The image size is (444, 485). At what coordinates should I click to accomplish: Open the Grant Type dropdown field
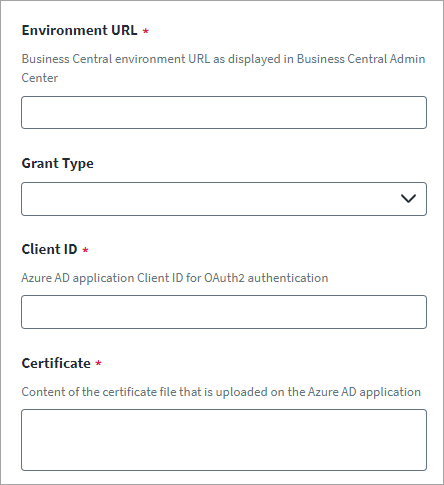pos(224,199)
